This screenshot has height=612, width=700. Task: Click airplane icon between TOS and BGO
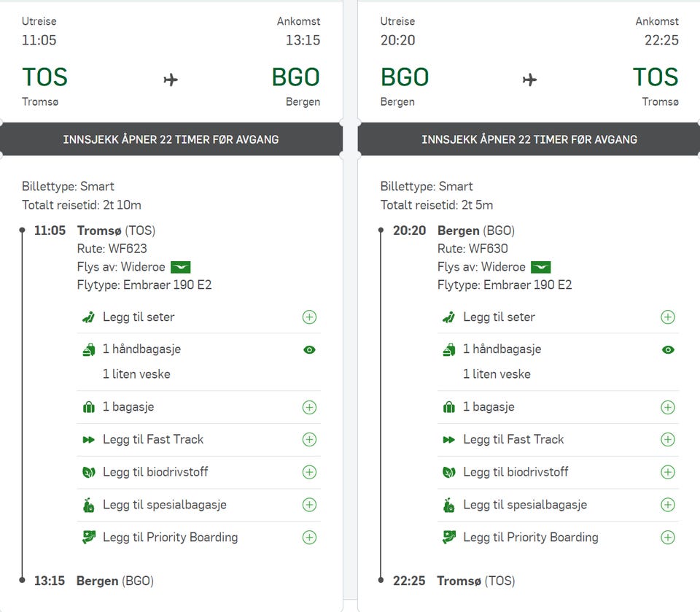(x=171, y=80)
